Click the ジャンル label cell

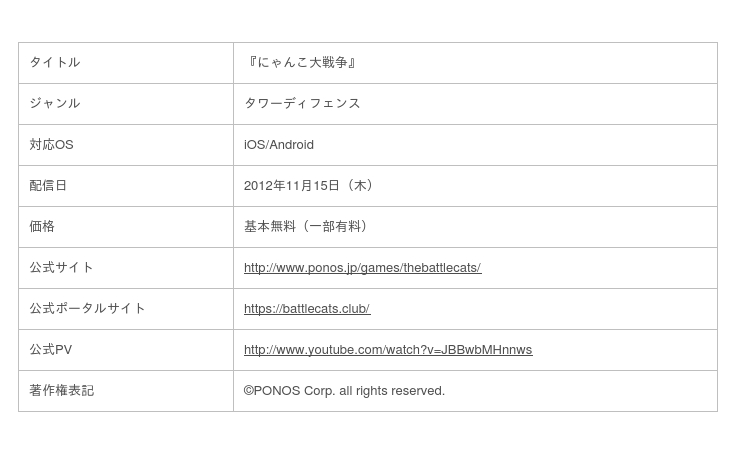click(x=126, y=104)
